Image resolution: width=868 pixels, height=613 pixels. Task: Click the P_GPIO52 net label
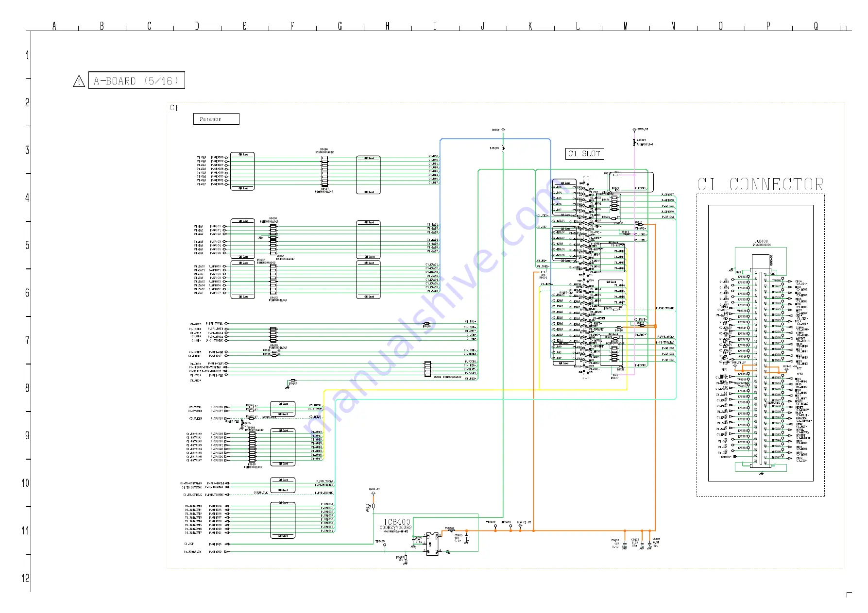click(x=215, y=552)
